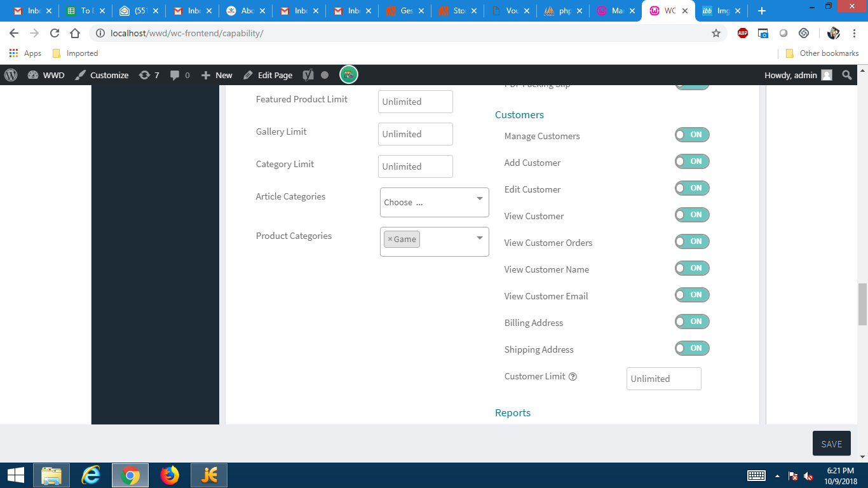Open the Product Categories dropdown arrow
The height and width of the screenshot is (488, 868).
tap(480, 238)
